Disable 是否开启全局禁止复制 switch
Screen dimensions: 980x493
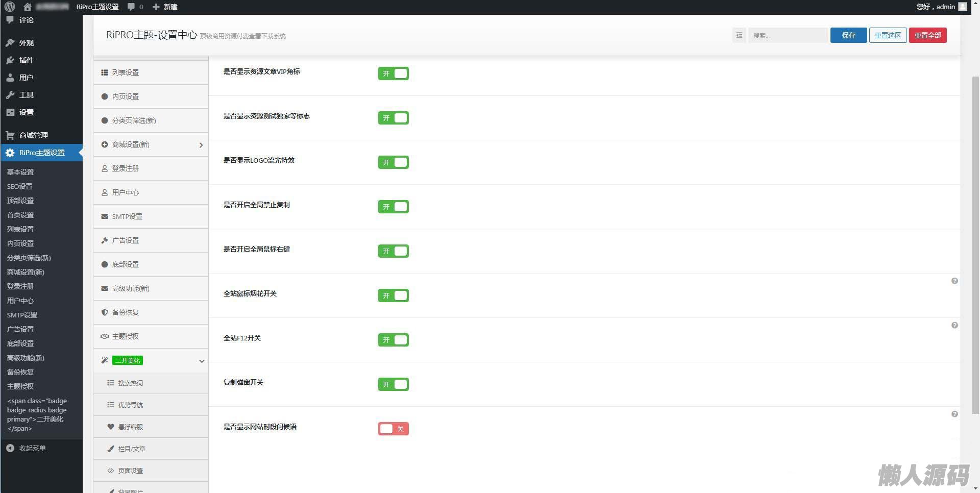click(394, 207)
